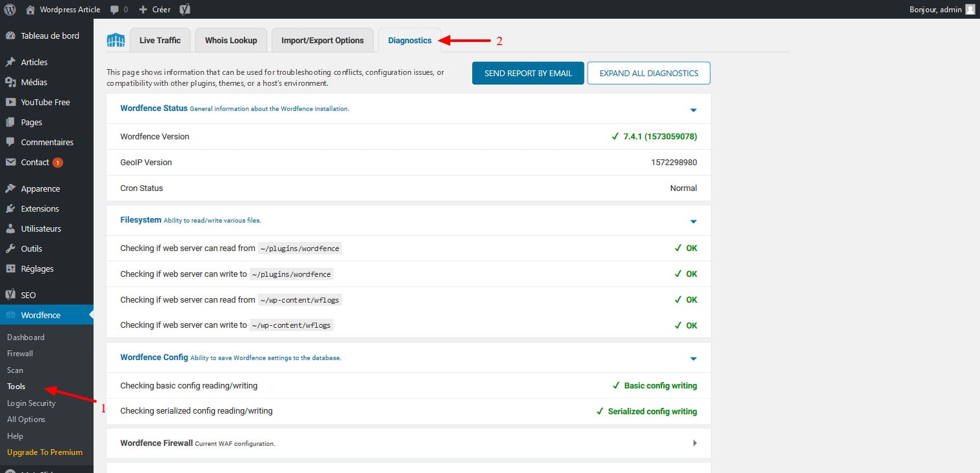Click the Articles pushpin icon
980x473 pixels.
click(10, 63)
